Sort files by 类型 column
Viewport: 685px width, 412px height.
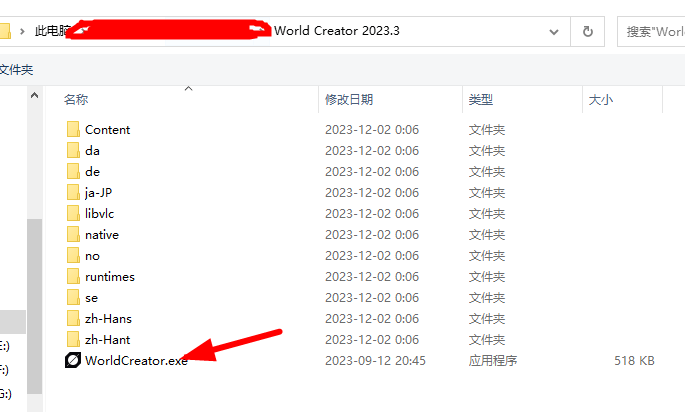point(481,100)
